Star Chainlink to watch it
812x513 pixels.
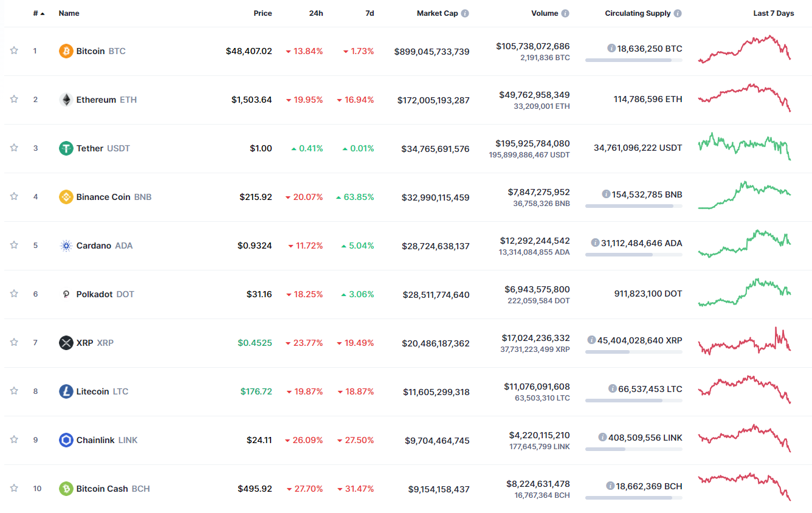14,439
